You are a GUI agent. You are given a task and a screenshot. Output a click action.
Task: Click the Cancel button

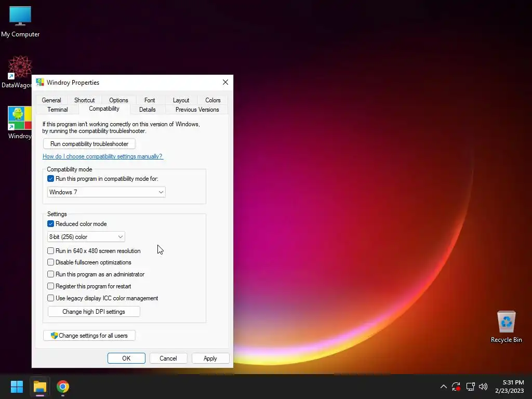168,358
